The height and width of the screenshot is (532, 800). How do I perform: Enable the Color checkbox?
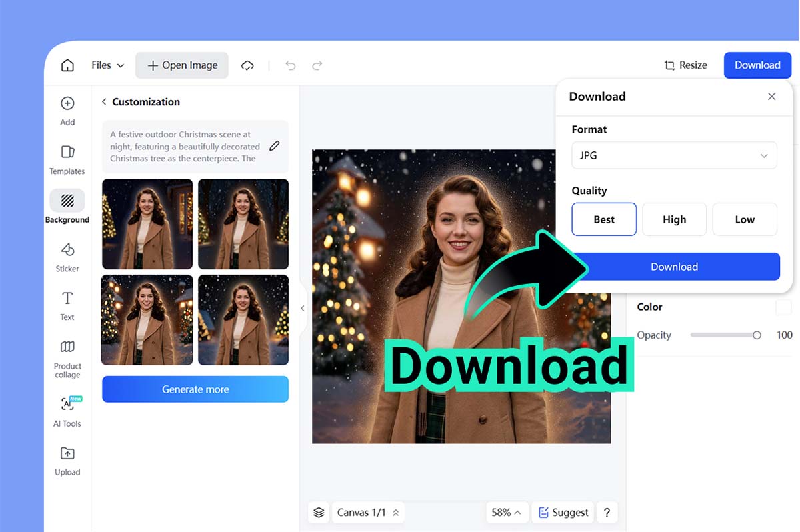[x=783, y=307]
